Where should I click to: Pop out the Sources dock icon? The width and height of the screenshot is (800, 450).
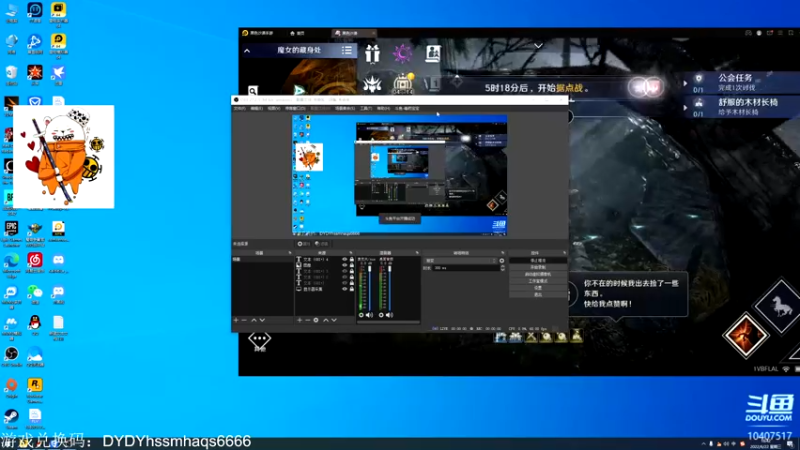[x=351, y=253]
